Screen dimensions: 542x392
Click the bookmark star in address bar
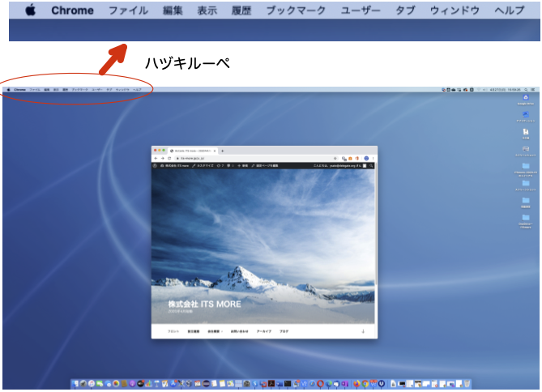[336, 158]
